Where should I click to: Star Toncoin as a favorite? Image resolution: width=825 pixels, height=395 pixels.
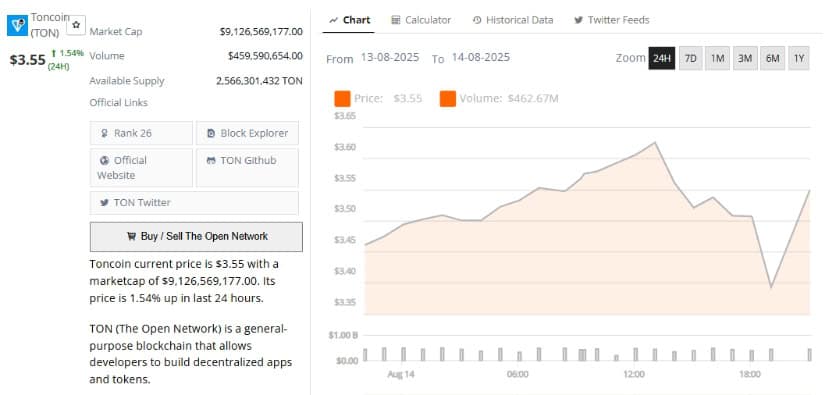click(76, 25)
